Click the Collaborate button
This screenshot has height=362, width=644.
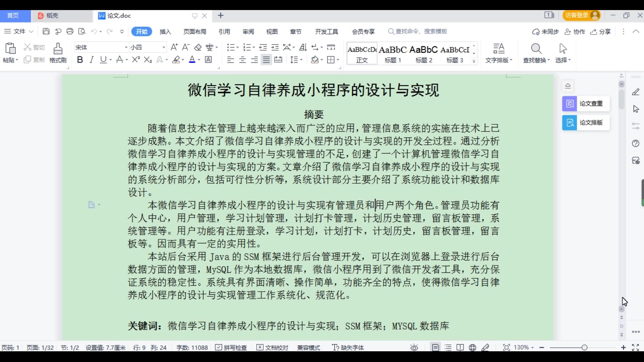coord(575,32)
